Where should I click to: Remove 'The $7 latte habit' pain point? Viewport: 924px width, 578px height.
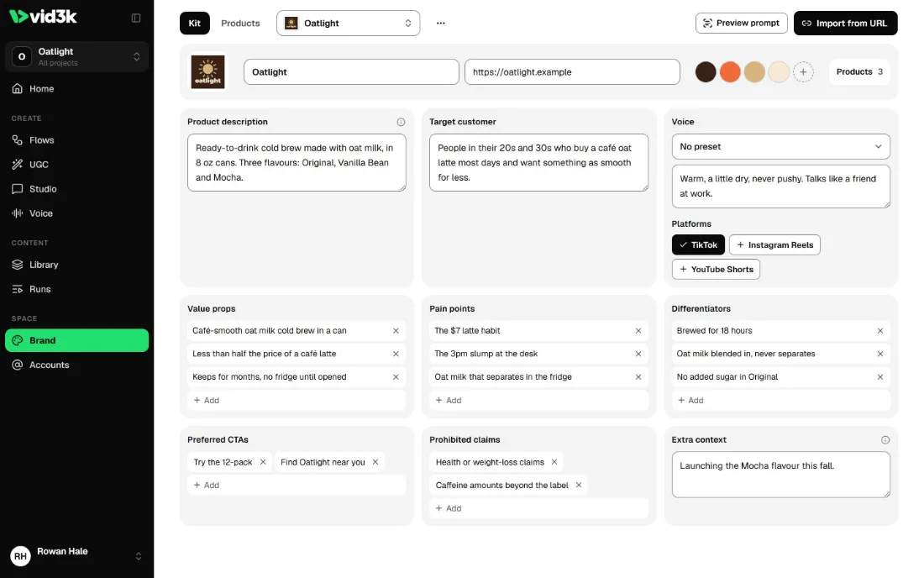tap(638, 331)
